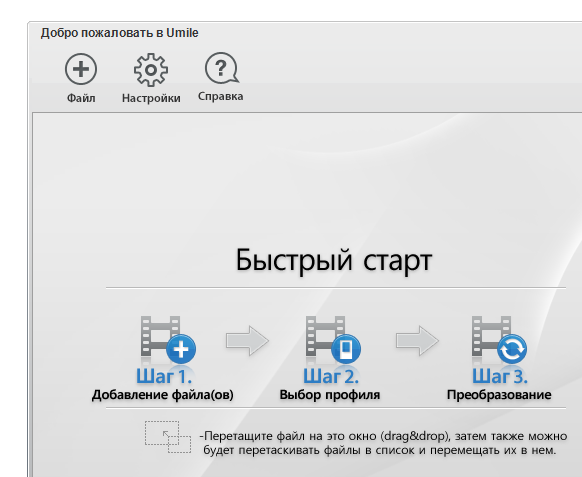Click the drag-and-drop dashed squares icon
The image size is (582, 477).
(168, 437)
